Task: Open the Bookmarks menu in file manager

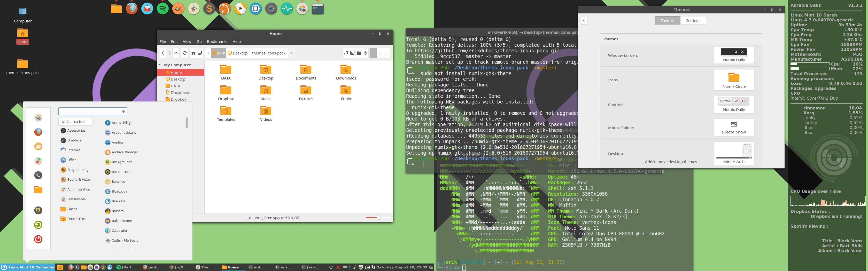Action: coord(217,41)
